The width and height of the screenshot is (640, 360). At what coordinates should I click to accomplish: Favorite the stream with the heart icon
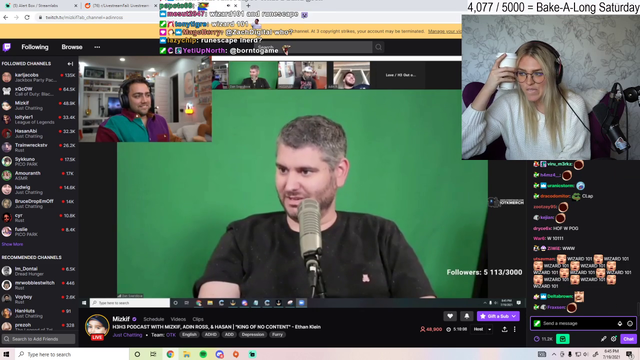click(x=450, y=316)
